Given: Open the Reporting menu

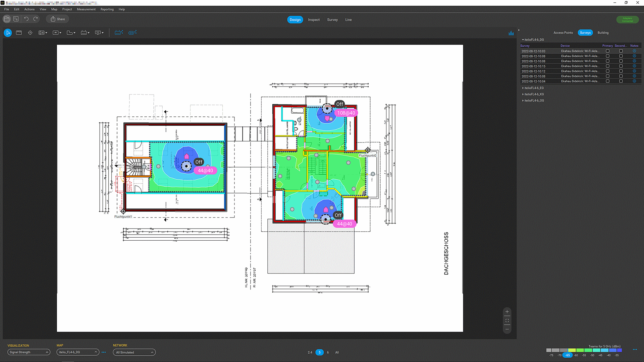Looking at the screenshot, I should click(x=107, y=9).
